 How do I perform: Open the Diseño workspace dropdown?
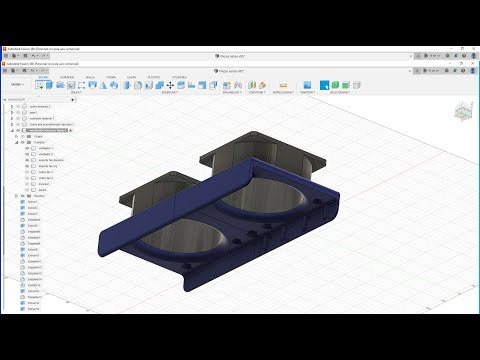(18, 84)
